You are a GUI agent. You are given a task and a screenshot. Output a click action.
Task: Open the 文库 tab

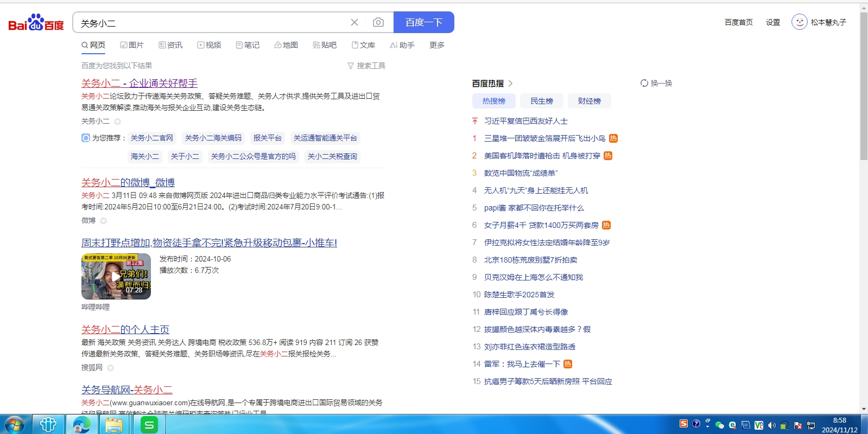(363, 45)
